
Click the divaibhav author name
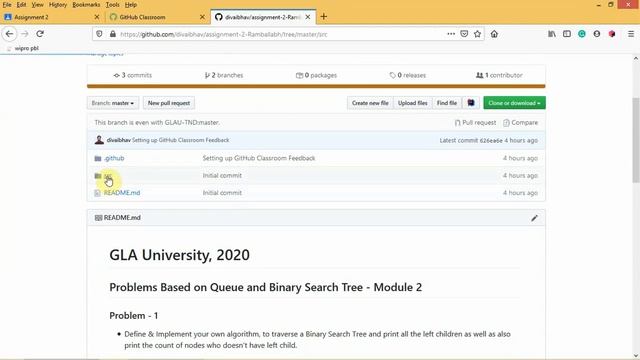tap(118, 140)
